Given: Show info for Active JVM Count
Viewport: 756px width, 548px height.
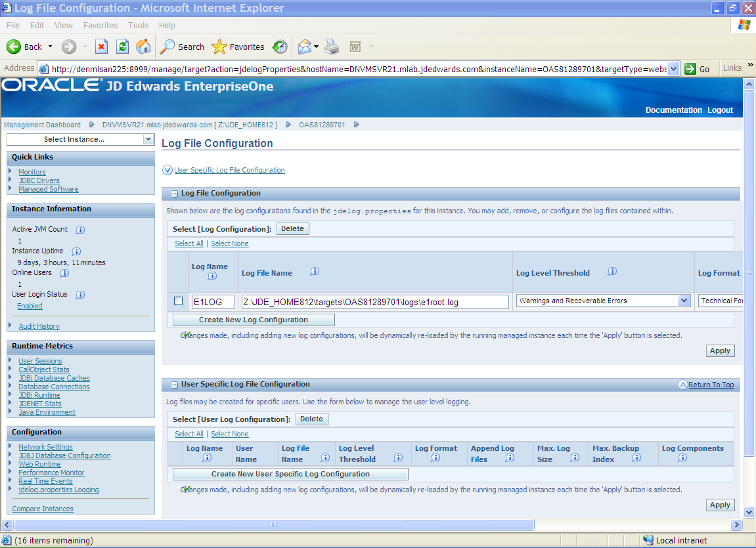Looking at the screenshot, I should [x=81, y=230].
